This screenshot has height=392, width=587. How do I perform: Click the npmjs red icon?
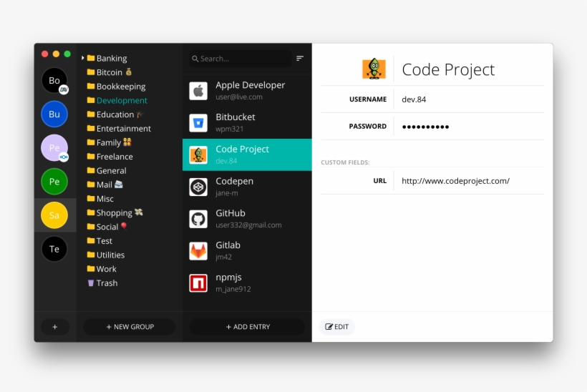pos(198,283)
